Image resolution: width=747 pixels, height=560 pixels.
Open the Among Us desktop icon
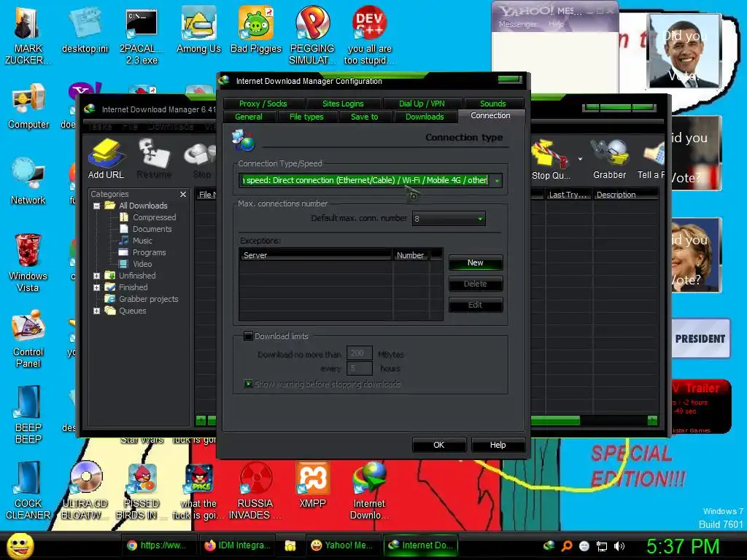click(x=198, y=29)
